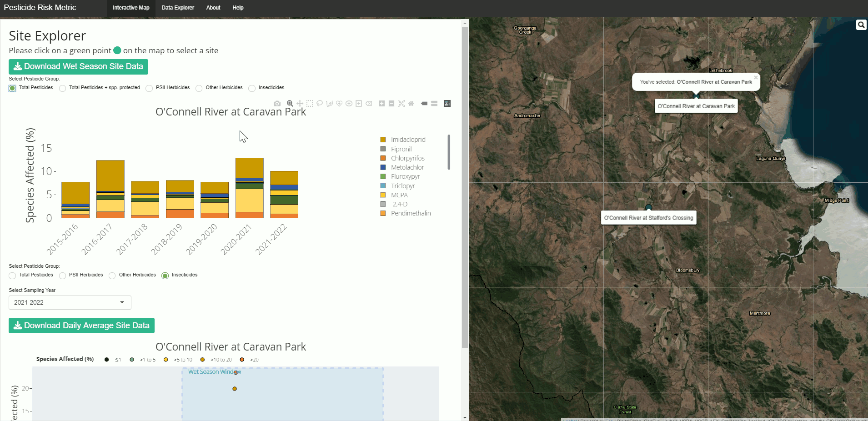The width and height of the screenshot is (868, 421).
Task: Select lower PSII Herbicides radio button
Action: 62,276
